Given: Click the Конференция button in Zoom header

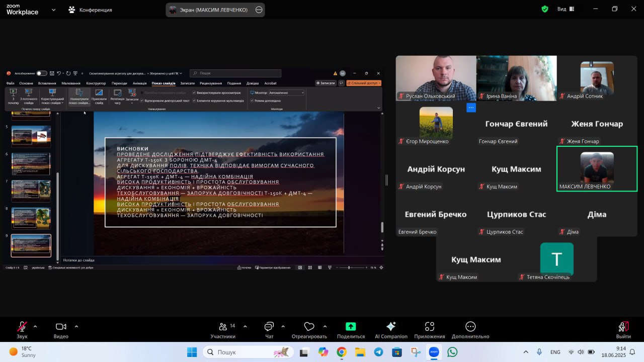Looking at the screenshot, I should [91, 10].
